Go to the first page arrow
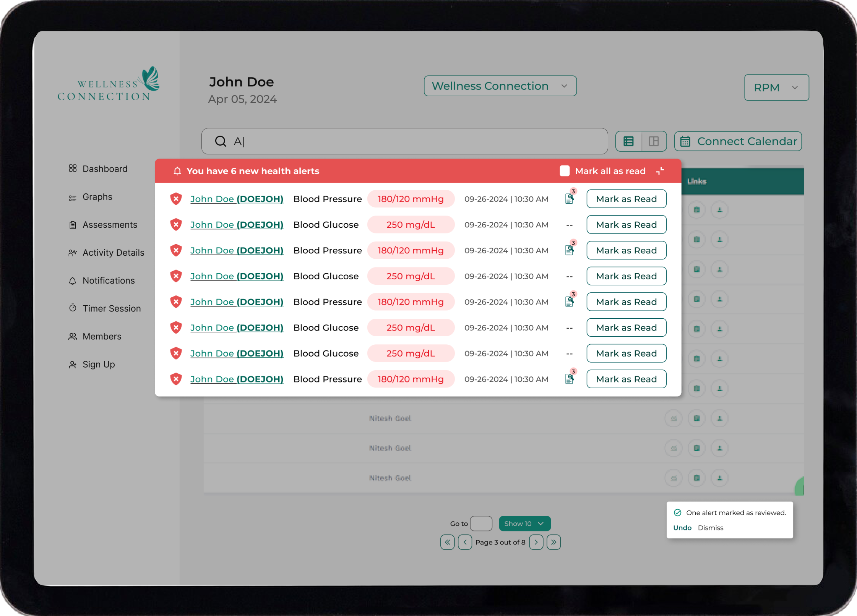 pos(447,542)
